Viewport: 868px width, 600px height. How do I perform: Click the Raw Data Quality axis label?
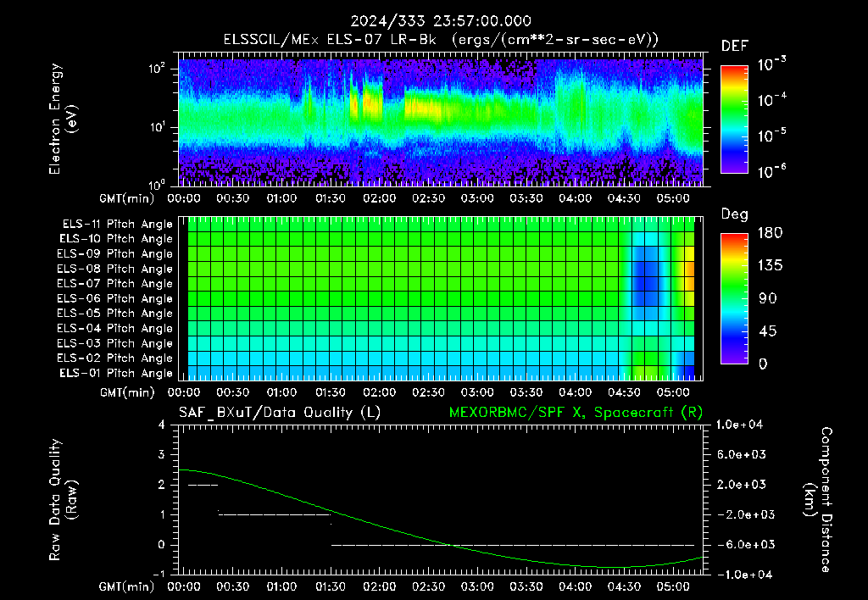click(x=63, y=500)
